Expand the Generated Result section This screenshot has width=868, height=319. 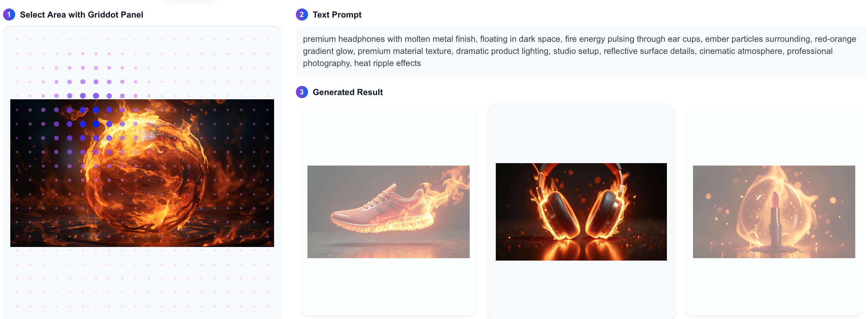tap(348, 92)
